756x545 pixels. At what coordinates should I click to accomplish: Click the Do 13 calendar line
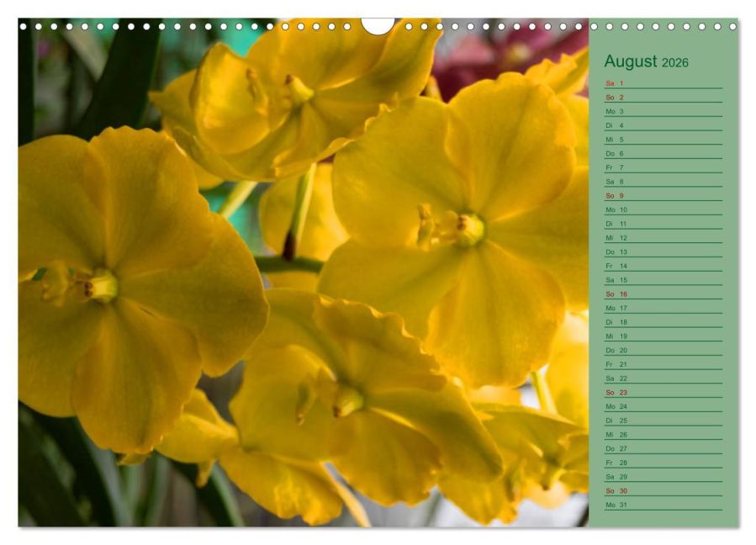pyautogui.click(x=663, y=251)
